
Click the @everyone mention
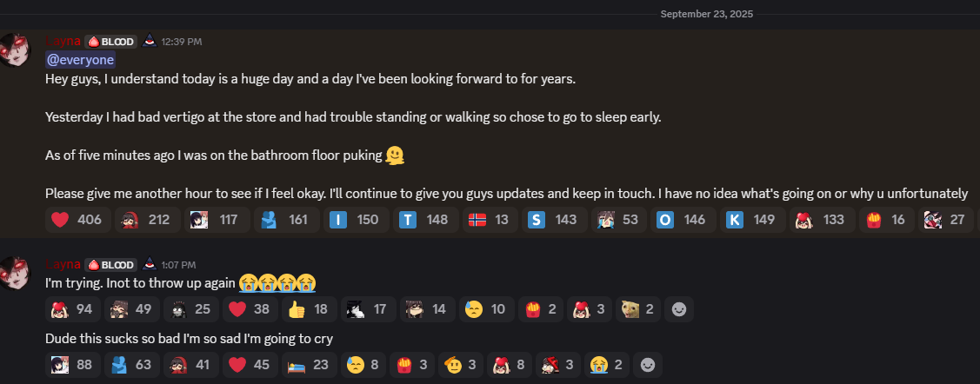pos(80,60)
